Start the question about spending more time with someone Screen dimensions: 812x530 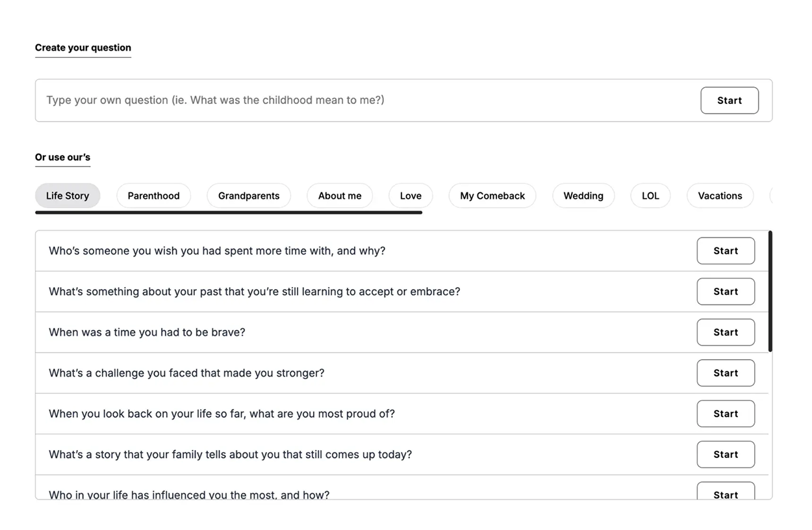point(726,251)
